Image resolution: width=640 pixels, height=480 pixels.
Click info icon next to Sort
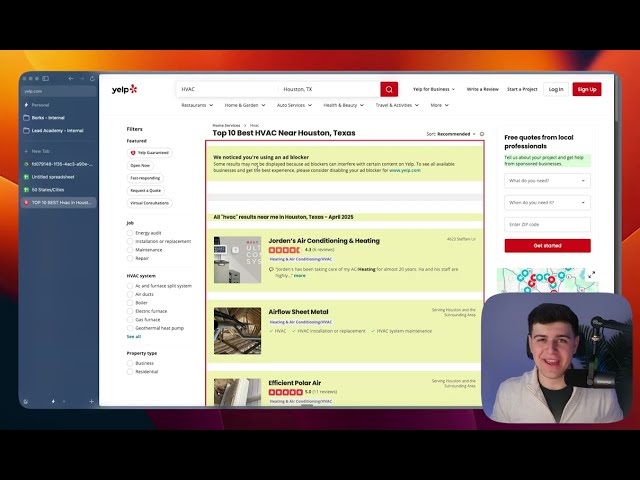click(x=481, y=133)
